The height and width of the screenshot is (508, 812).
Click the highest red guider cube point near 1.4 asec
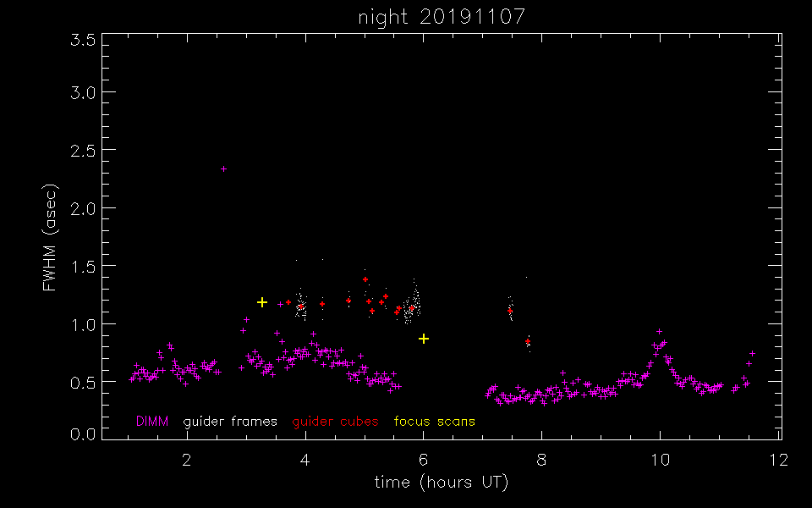(x=365, y=279)
